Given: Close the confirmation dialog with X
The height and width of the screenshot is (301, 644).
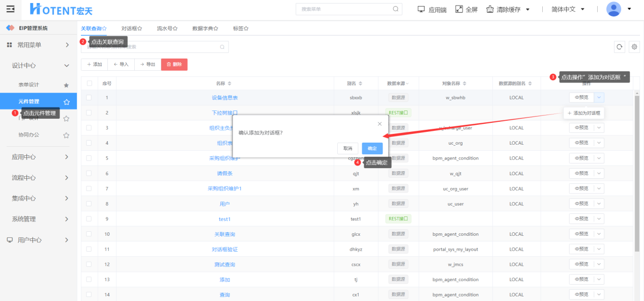Looking at the screenshot, I should tap(379, 124).
